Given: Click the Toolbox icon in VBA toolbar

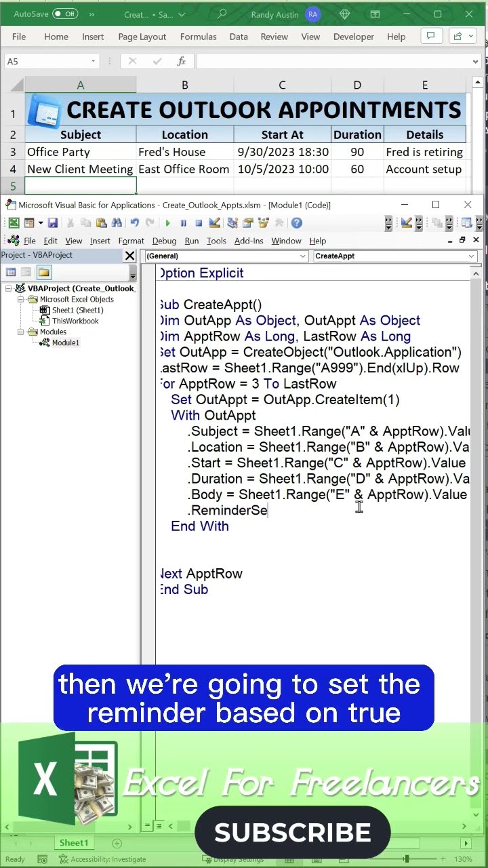Looking at the screenshot, I should [x=280, y=223].
